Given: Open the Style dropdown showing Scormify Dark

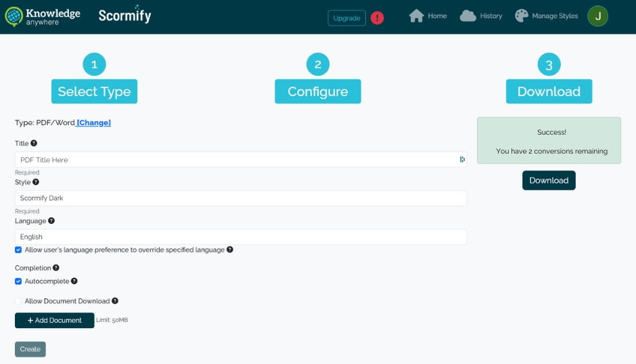Looking at the screenshot, I should pyautogui.click(x=241, y=198).
